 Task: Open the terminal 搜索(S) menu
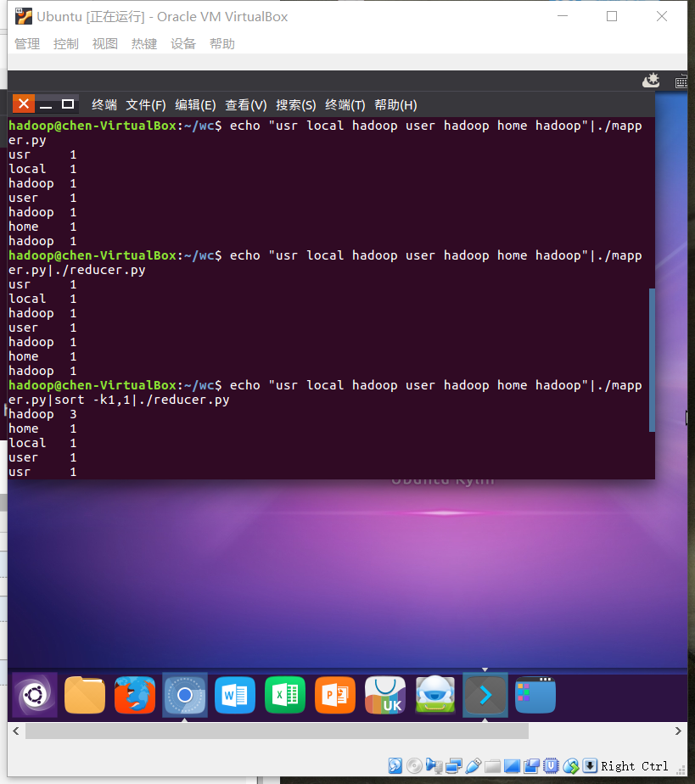296,105
